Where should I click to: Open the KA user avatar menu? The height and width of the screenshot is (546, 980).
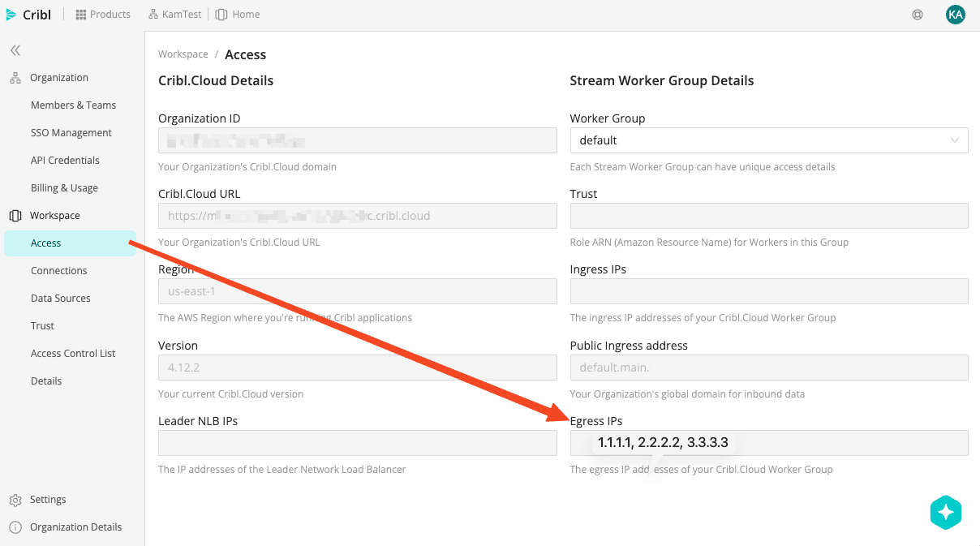(955, 15)
